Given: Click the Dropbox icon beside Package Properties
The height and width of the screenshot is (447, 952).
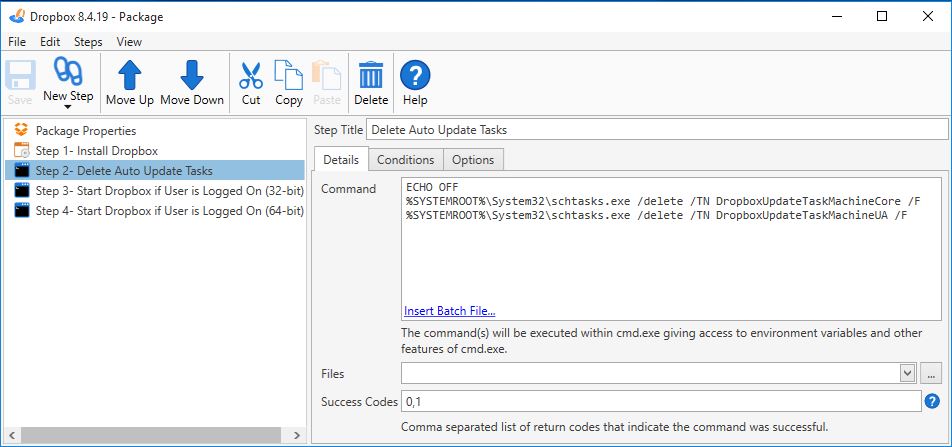Looking at the screenshot, I should click(21, 130).
